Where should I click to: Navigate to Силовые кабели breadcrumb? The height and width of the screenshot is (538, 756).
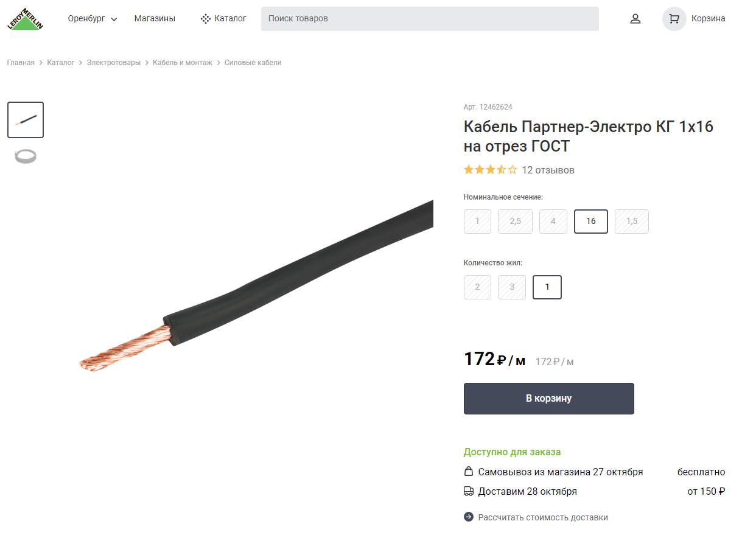point(253,63)
